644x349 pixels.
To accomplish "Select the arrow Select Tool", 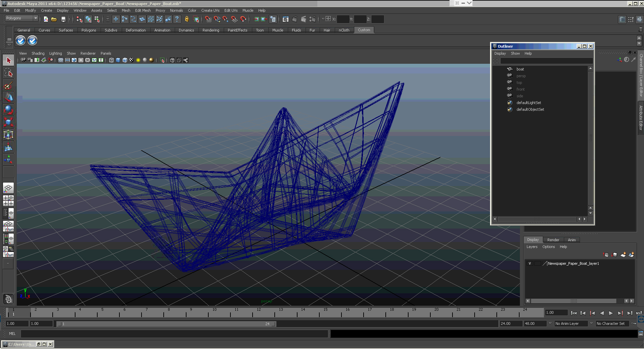I will click(x=8, y=61).
